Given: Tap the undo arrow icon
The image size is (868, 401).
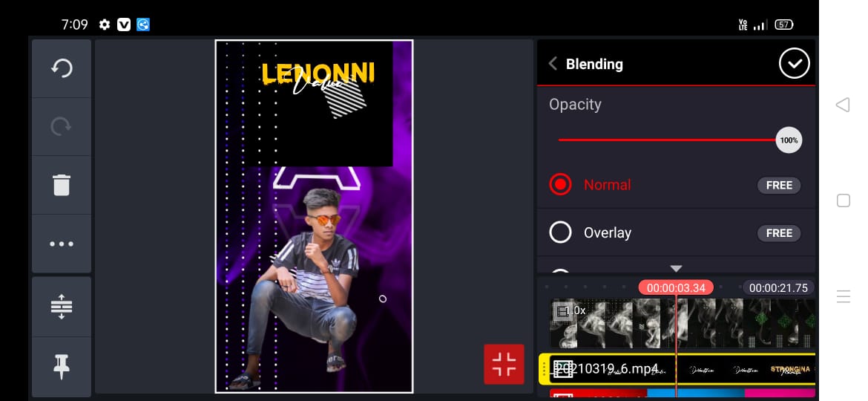Looking at the screenshot, I should click(62, 68).
